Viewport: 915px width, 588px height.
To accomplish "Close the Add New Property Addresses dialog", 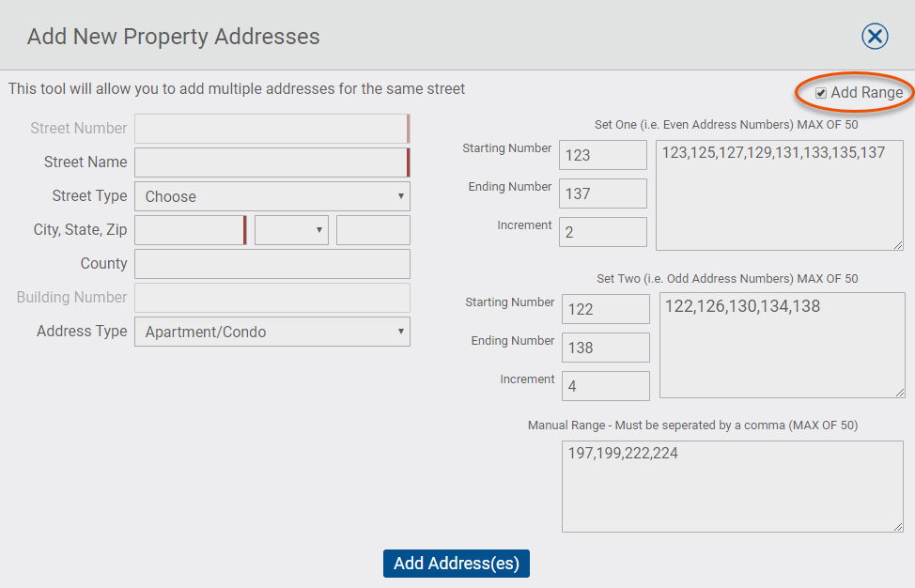I will [x=875, y=37].
